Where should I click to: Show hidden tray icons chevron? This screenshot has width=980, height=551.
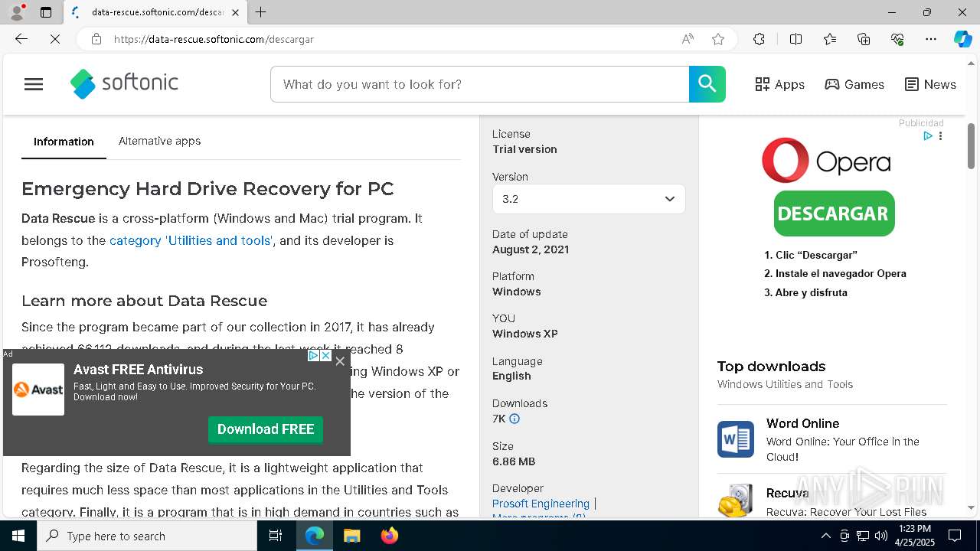pos(825,536)
